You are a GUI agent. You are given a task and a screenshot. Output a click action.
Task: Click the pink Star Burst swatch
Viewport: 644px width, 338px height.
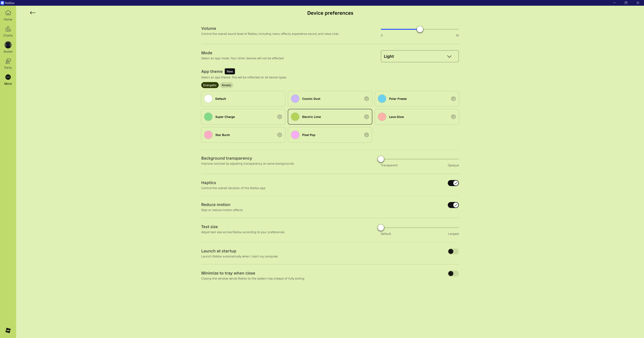tap(208, 135)
